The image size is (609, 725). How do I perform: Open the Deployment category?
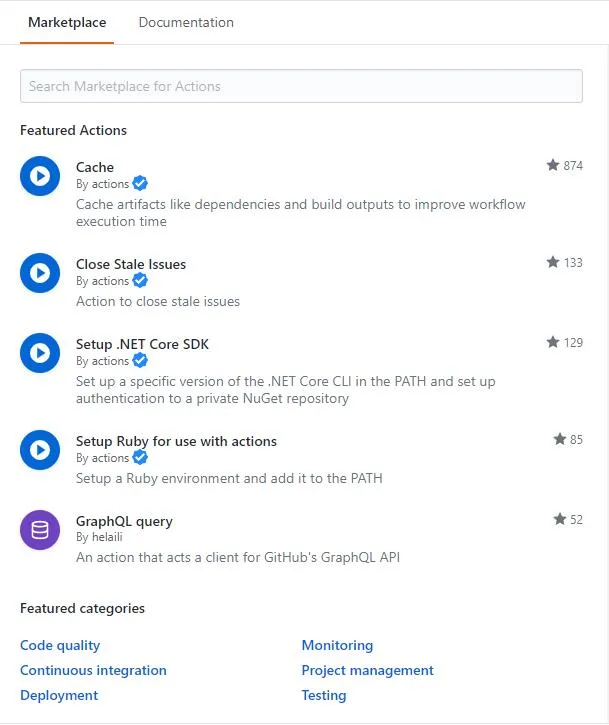pyautogui.click(x=59, y=695)
